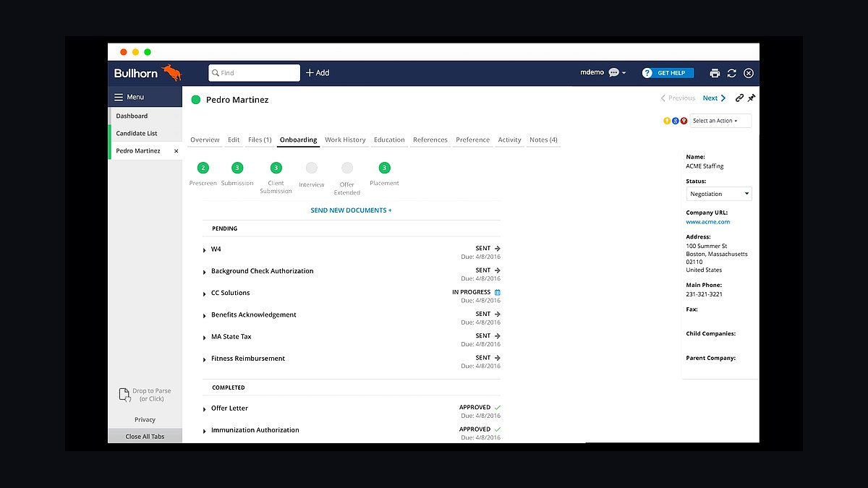Click MA State Tax sent arrow icon
868x488 pixels.
pos(498,335)
